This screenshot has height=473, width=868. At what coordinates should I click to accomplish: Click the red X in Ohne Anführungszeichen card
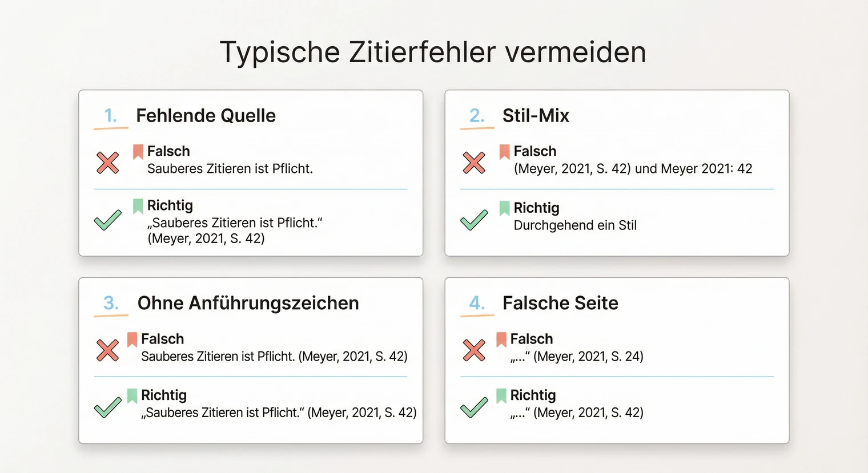click(x=107, y=350)
